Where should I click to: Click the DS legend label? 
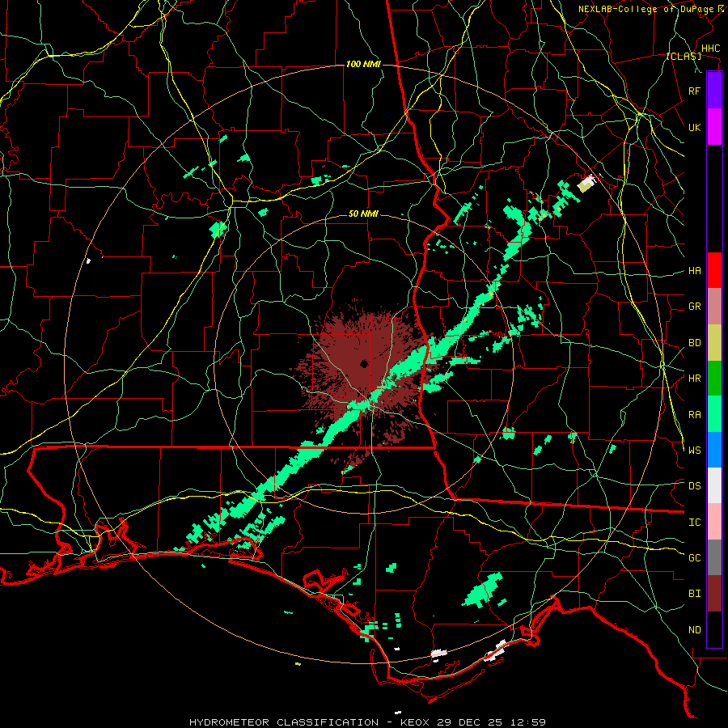694,486
